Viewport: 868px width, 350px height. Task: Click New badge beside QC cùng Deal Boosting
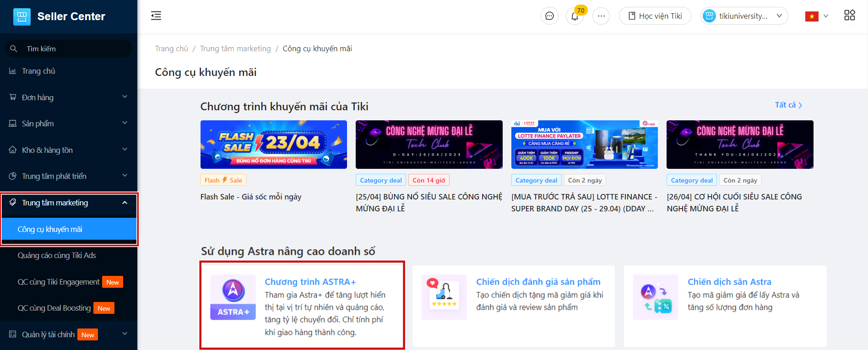click(104, 308)
